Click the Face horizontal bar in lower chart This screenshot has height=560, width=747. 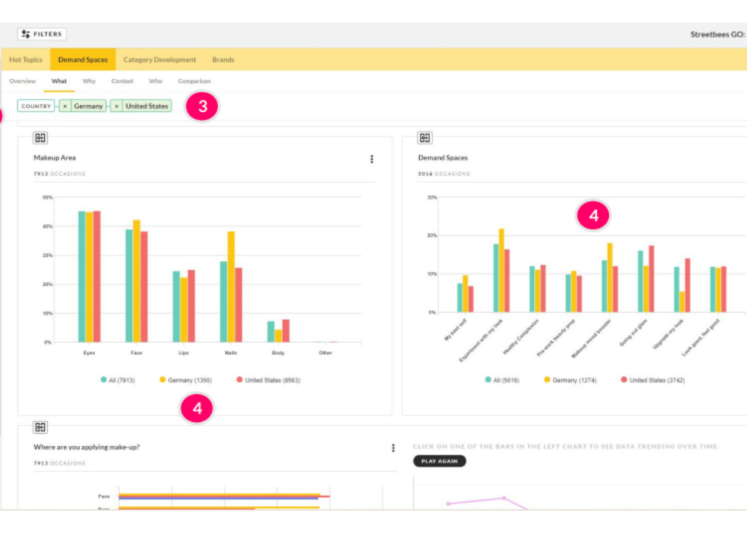pyautogui.click(x=224, y=497)
